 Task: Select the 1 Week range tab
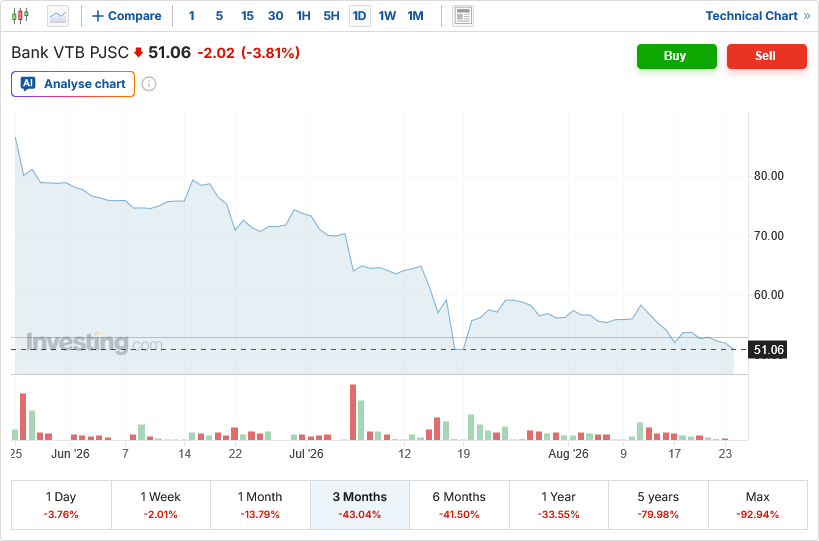pos(161,505)
